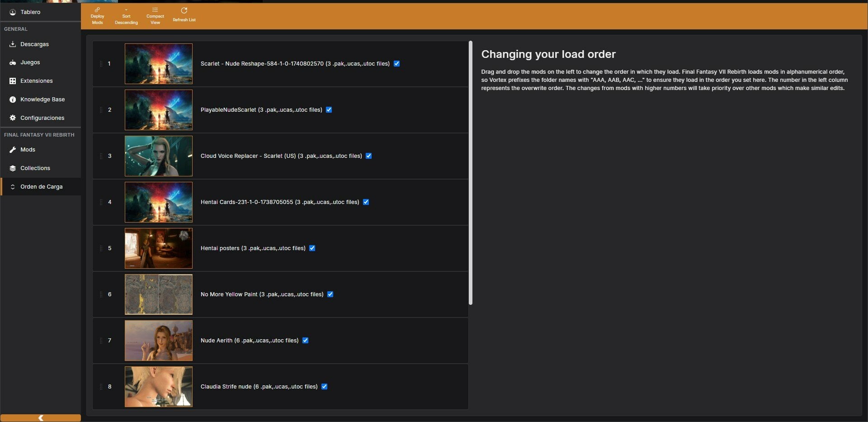Click the drag handle of row 8
The width and height of the screenshot is (868, 422).
101,387
